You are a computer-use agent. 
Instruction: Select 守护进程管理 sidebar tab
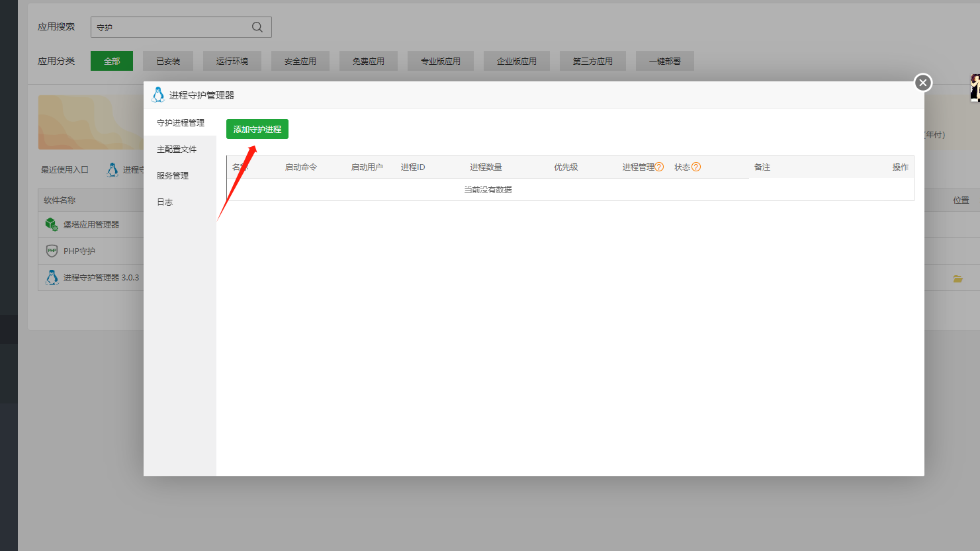pos(180,122)
